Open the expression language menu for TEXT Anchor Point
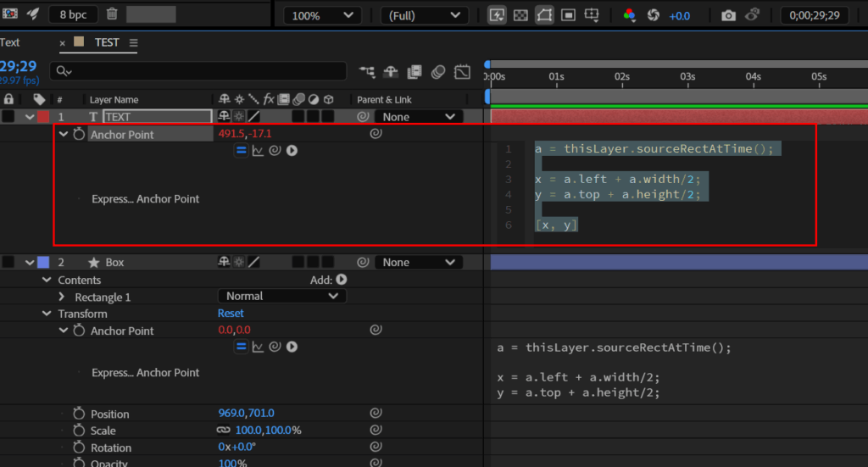The width and height of the screenshot is (868, 467). tap(292, 150)
